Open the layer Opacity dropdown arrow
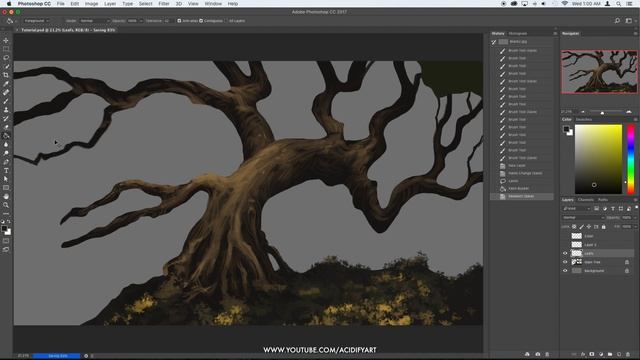 coord(635,218)
